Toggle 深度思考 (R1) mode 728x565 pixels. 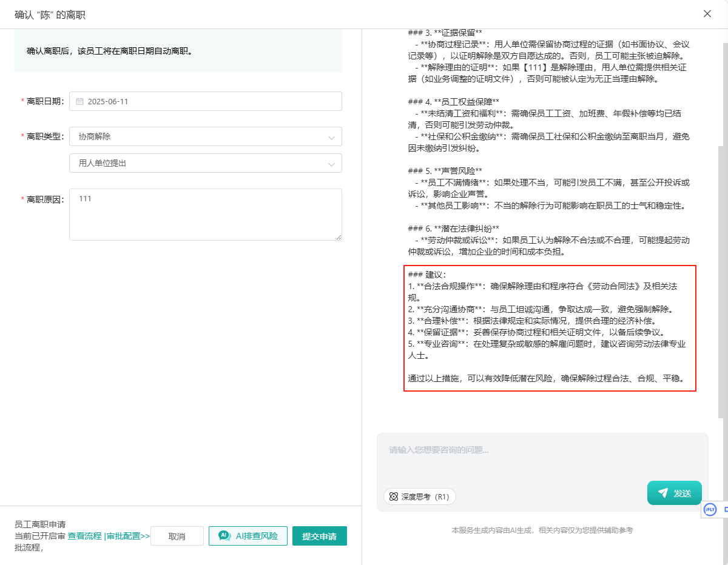[x=419, y=496]
